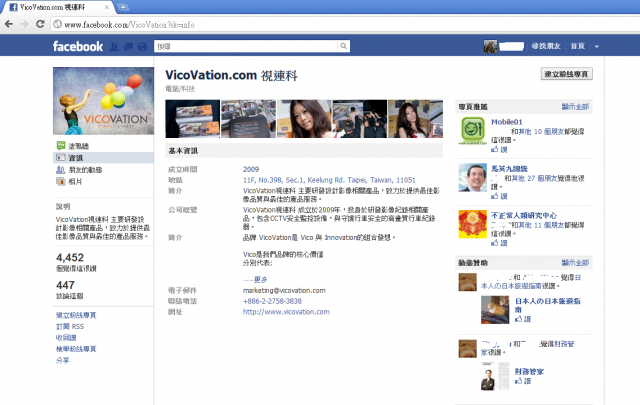The width and height of the screenshot is (640, 405).
Task: Open the friend requests icon in the header
Action: pos(114,47)
